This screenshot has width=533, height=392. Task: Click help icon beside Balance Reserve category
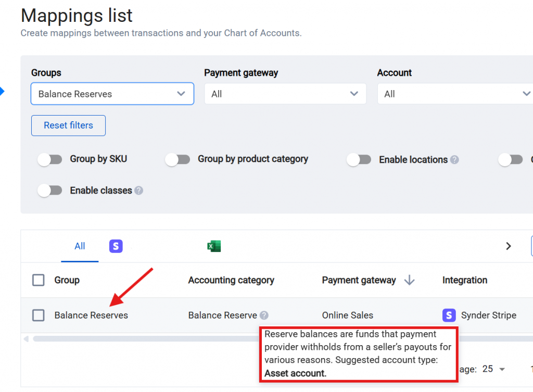coord(264,315)
